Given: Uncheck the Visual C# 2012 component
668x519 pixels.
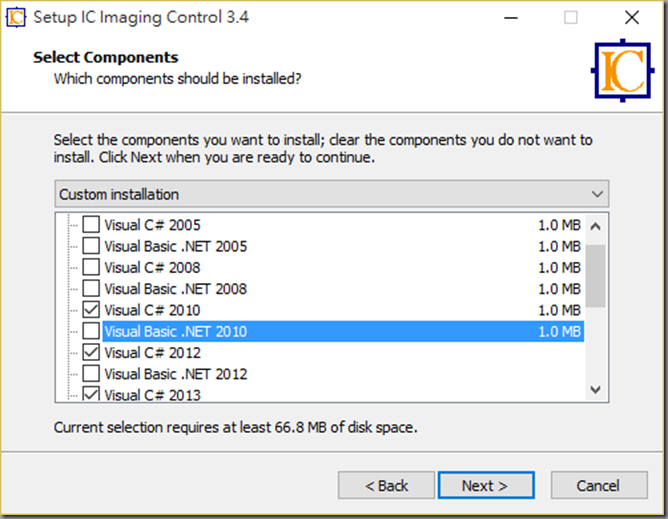Looking at the screenshot, I should pos(91,352).
